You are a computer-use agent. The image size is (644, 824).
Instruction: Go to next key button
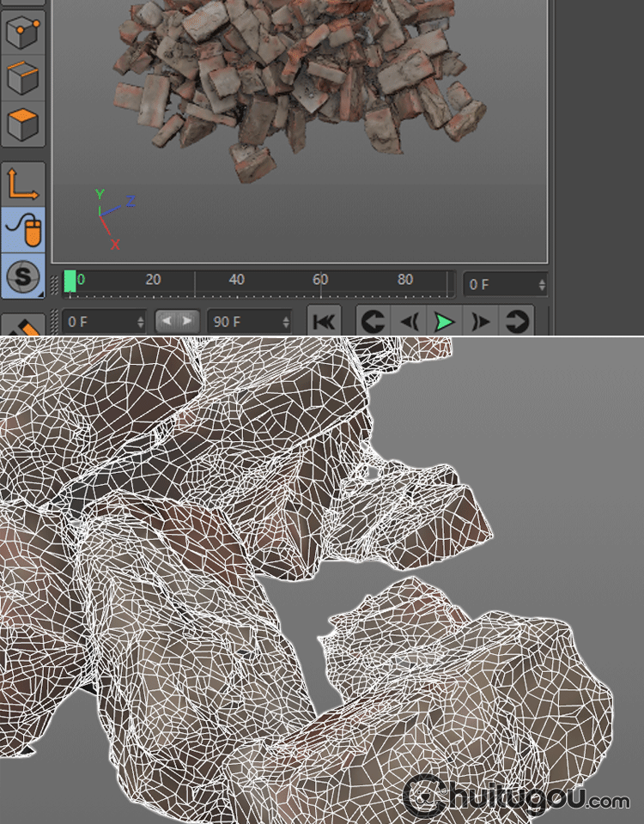pos(516,322)
